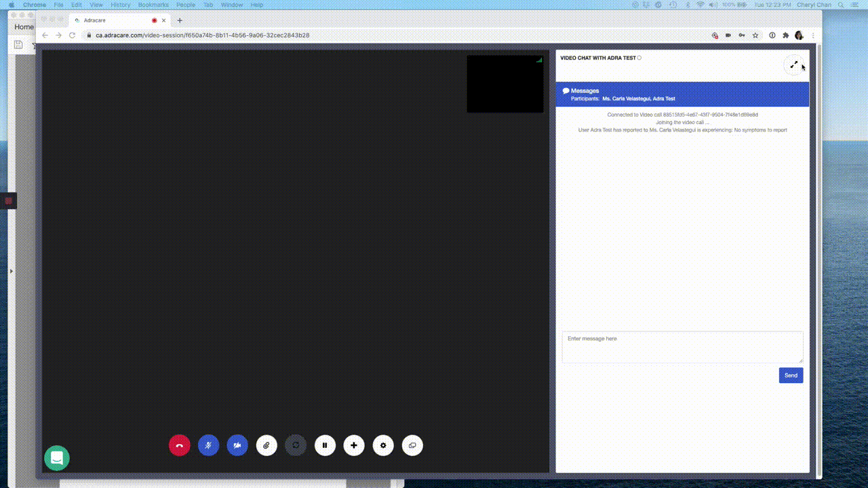The height and width of the screenshot is (488, 868).
Task: Open the Window menu
Action: [232, 4]
